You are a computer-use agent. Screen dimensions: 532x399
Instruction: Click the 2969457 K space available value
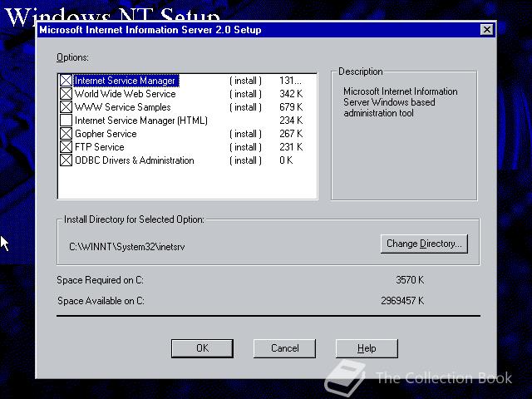click(x=402, y=301)
